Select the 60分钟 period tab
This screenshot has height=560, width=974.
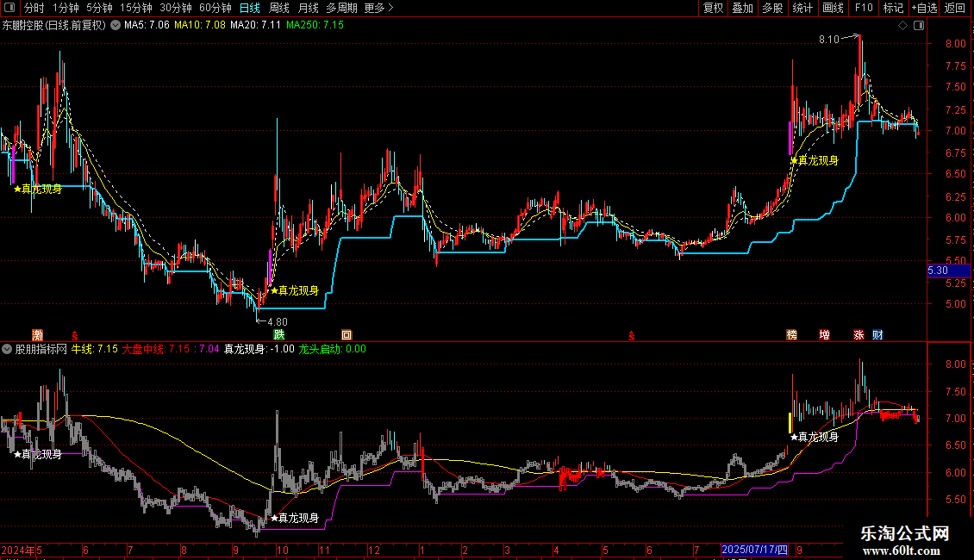215,8
